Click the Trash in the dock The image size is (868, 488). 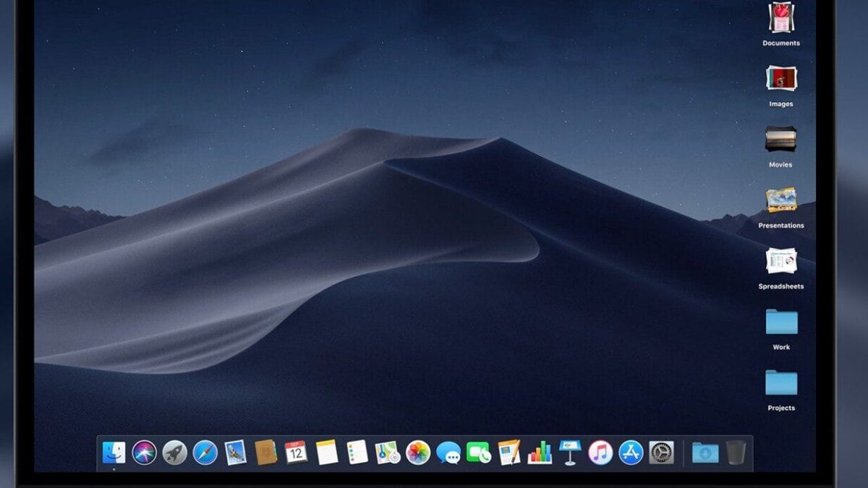point(735,453)
